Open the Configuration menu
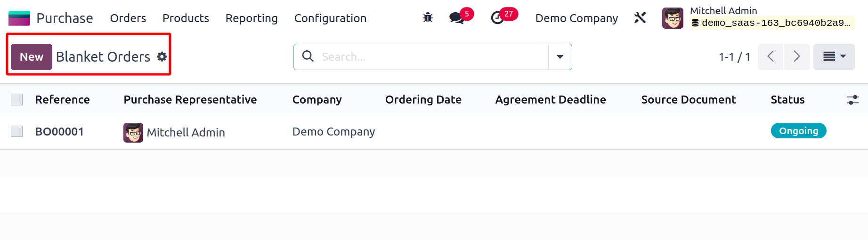Viewport: 868px width, 240px height. pos(330,18)
